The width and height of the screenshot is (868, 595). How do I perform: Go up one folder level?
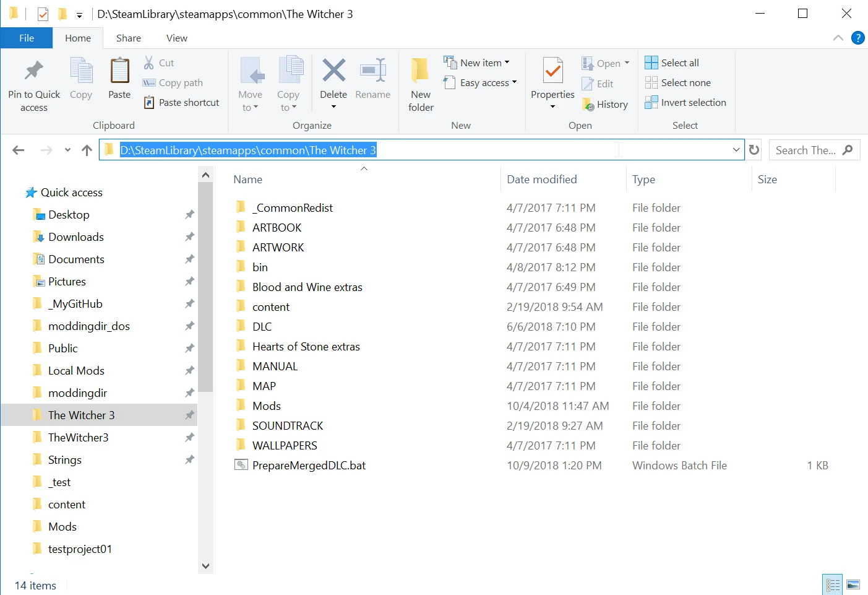(x=87, y=150)
